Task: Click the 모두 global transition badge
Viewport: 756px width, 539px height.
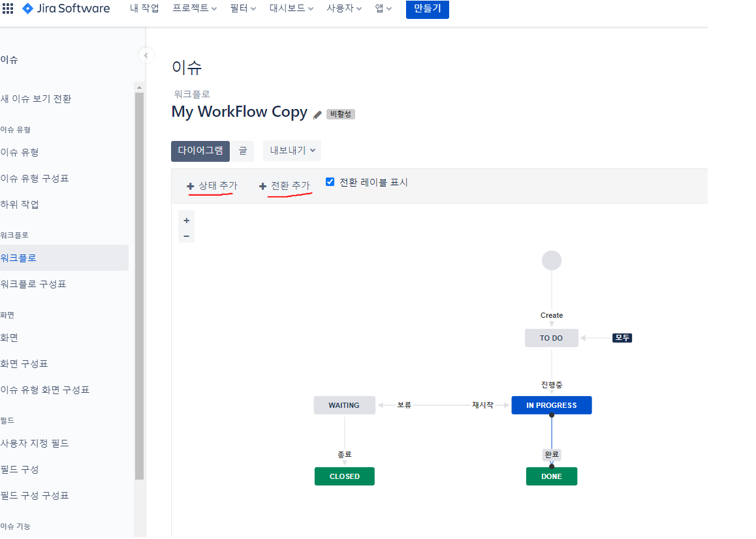Action: point(622,338)
